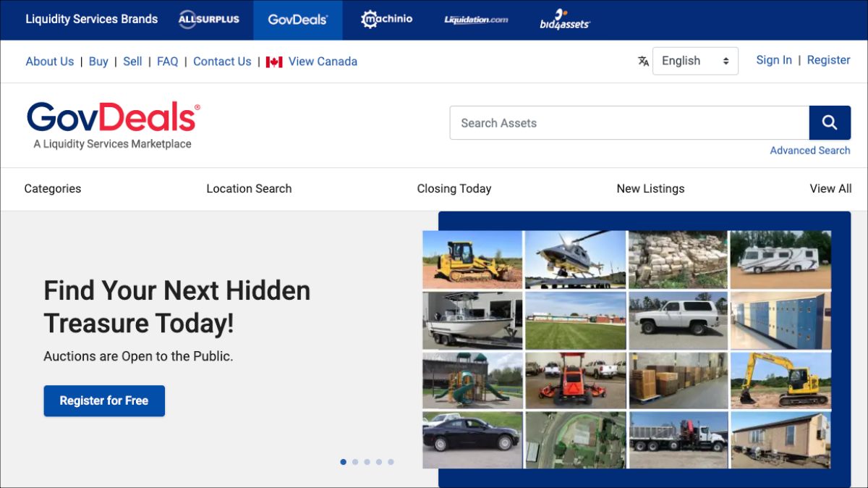
Task: Click the Liquidation.com logo
Action: pyautogui.click(x=475, y=20)
